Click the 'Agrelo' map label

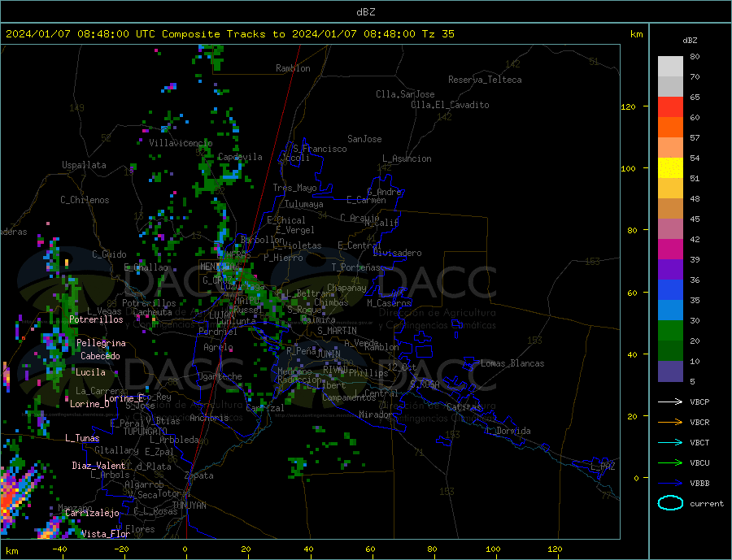[218, 347]
